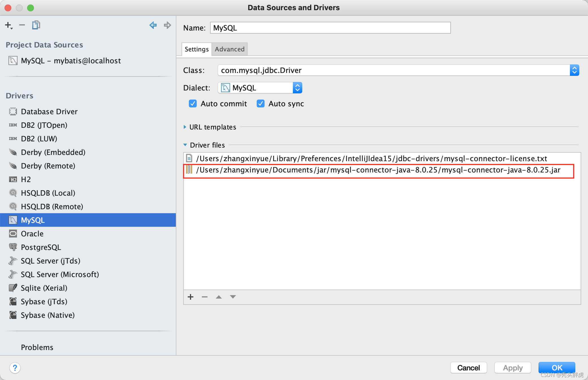
Task: Click the remove data source minus icon
Action: (x=22, y=25)
